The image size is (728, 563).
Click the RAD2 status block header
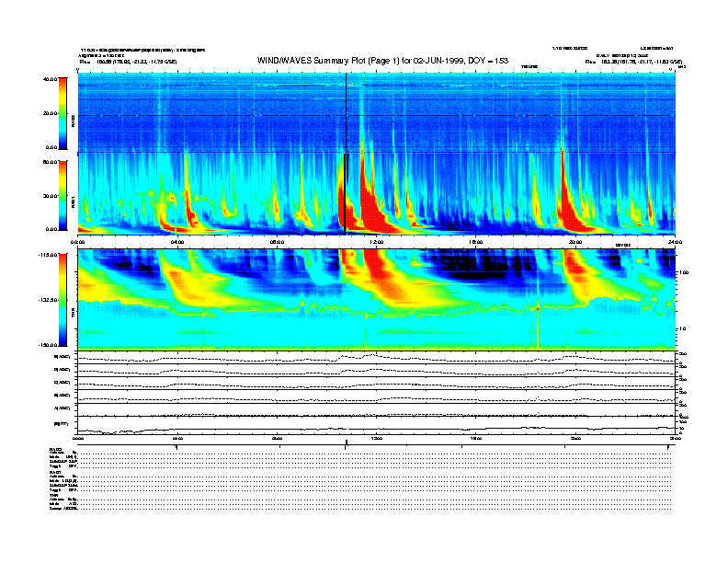(55, 449)
